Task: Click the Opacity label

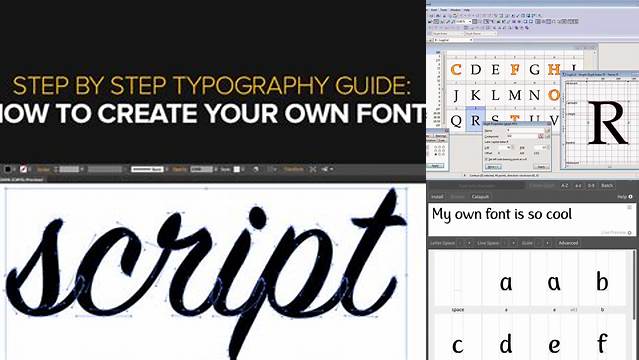Action: [180, 169]
